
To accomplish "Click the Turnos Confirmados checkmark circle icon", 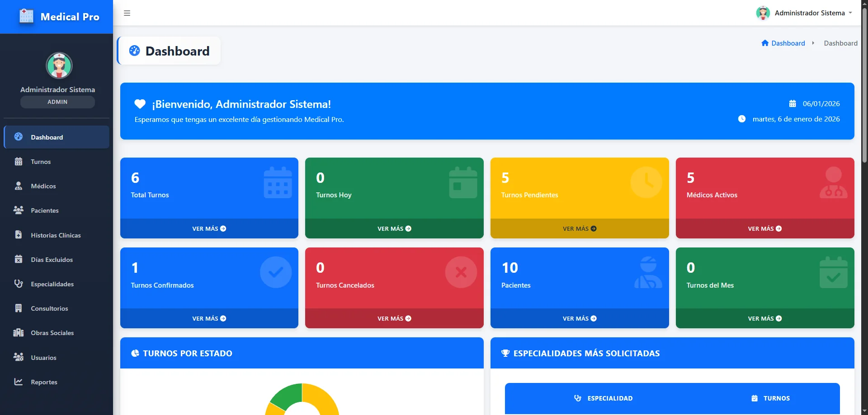I will click(x=276, y=272).
